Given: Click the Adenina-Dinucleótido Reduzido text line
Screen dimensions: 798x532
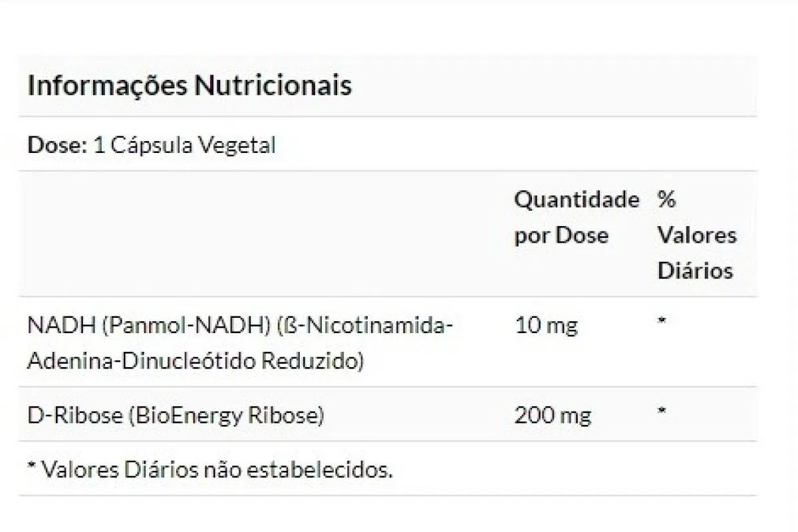Looking at the screenshot, I should [196, 361].
